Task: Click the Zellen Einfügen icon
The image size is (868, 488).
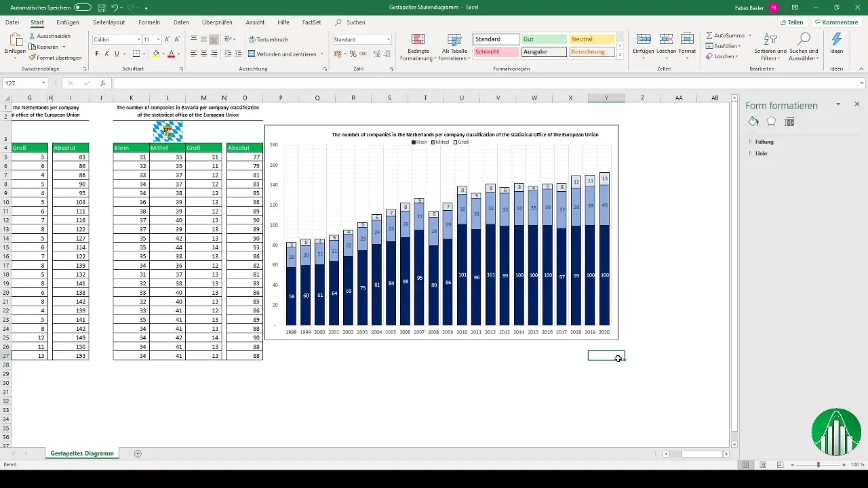Action: [644, 39]
